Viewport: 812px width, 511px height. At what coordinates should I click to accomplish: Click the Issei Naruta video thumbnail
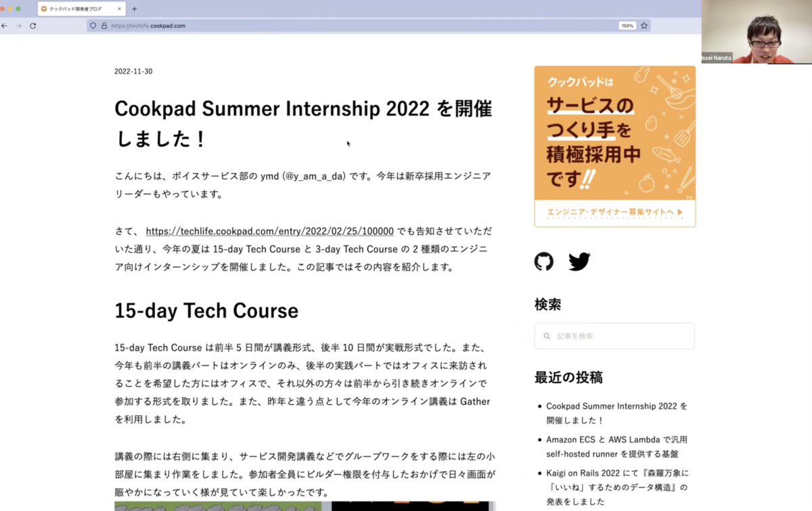[756, 32]
